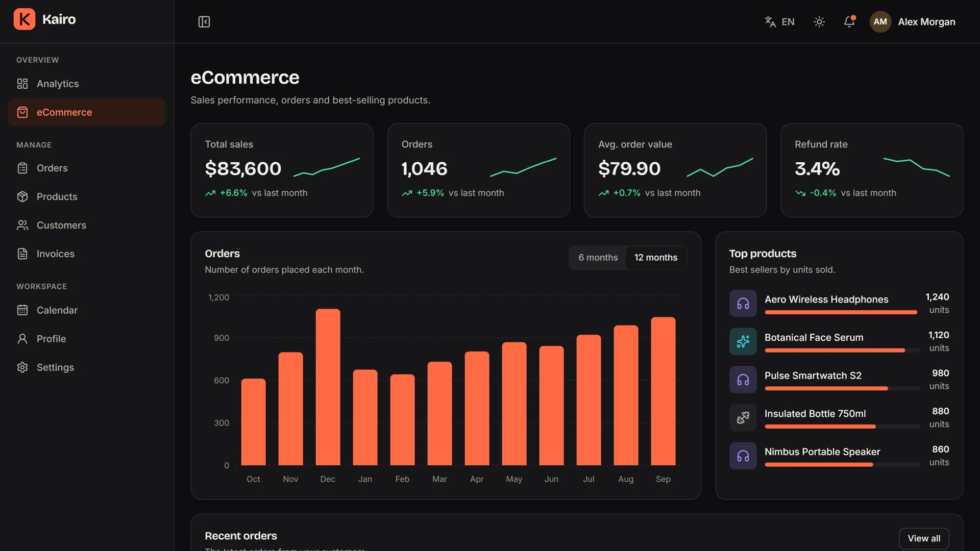Click the Invoices document icon

22,254
